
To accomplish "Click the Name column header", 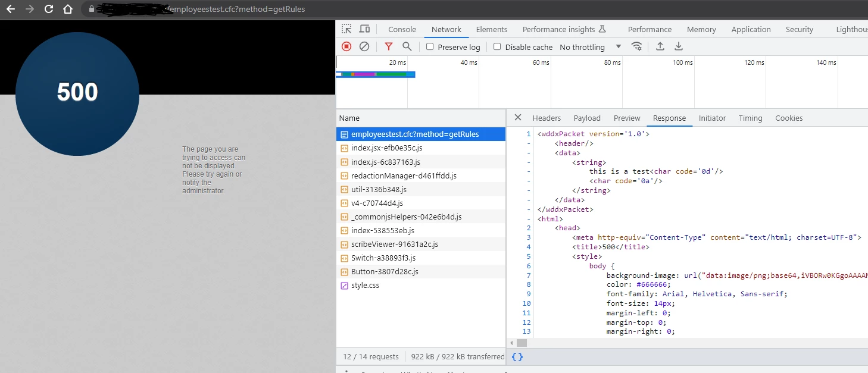I will pyautogui.click(x=420, y=118).
